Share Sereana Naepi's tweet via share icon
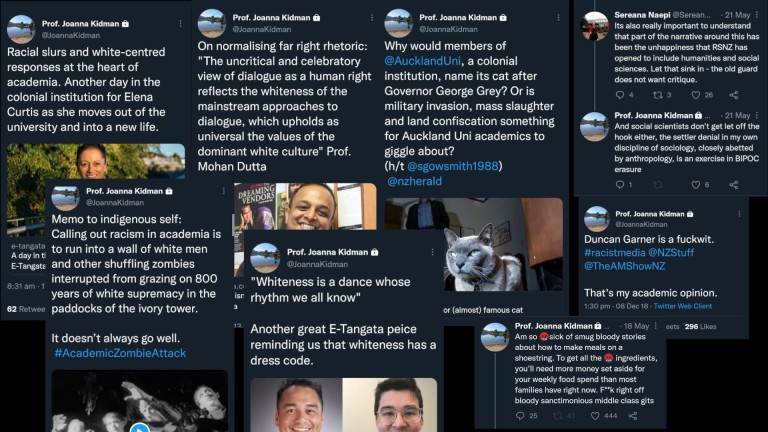Viewport: 768px width, 432px height. [x=734, y=95]
